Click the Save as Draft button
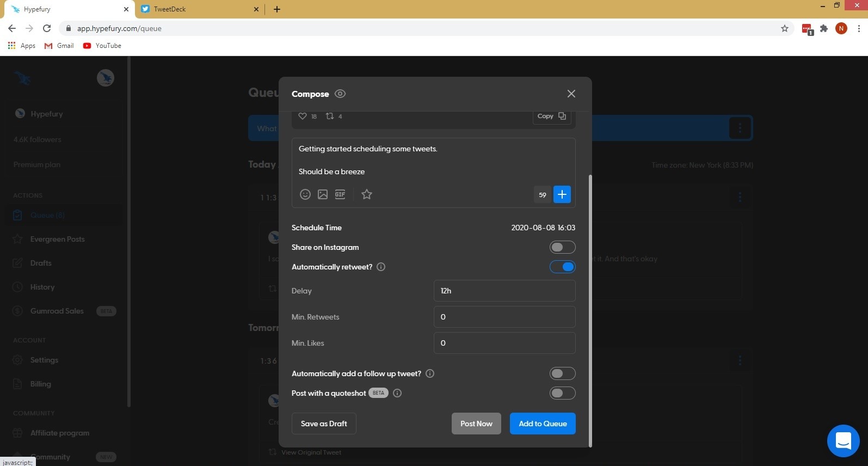This screenshot has height=466, width=868. (x=324, y=424)
